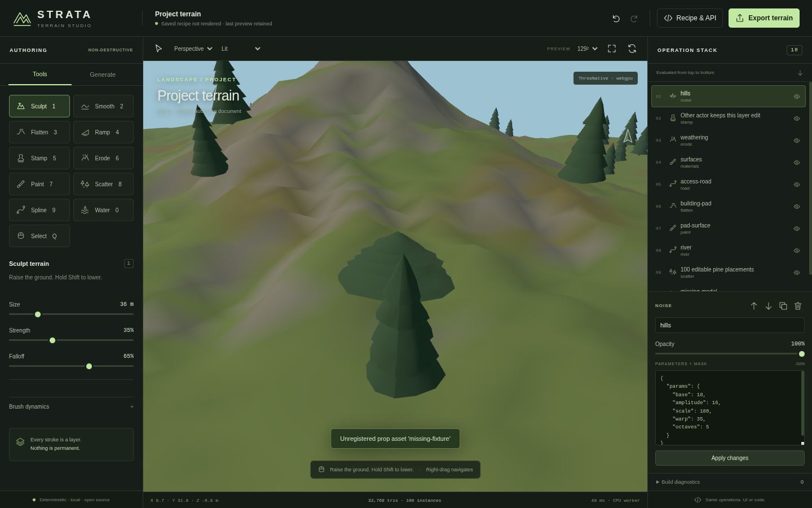Click the operation stack count badge
Screen dimensions: 812x508
coord(795,50)
